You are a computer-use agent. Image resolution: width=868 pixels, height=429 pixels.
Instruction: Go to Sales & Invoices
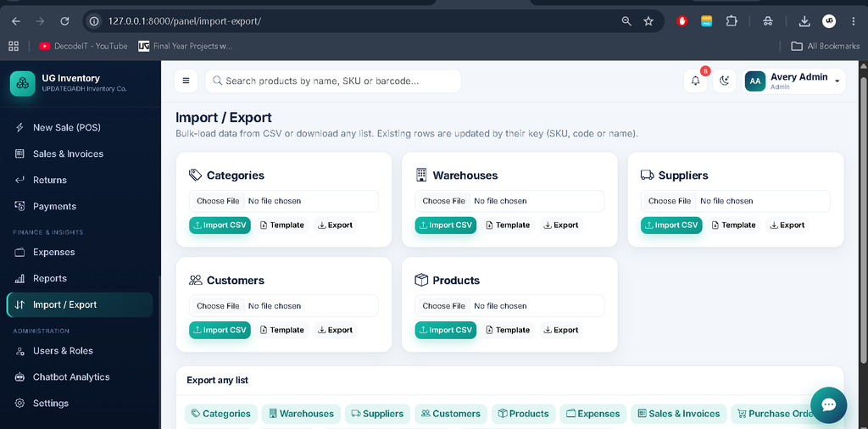pos(80,153)
